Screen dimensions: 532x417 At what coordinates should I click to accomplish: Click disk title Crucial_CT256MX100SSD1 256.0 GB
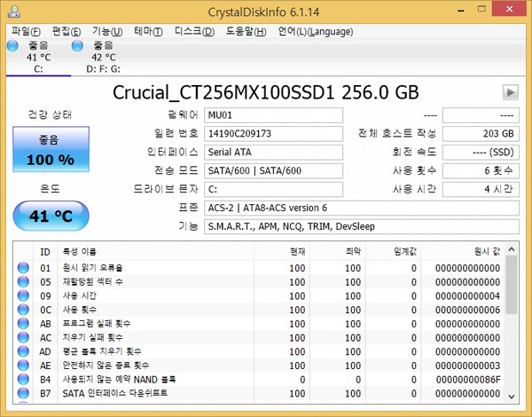(266, 92)
